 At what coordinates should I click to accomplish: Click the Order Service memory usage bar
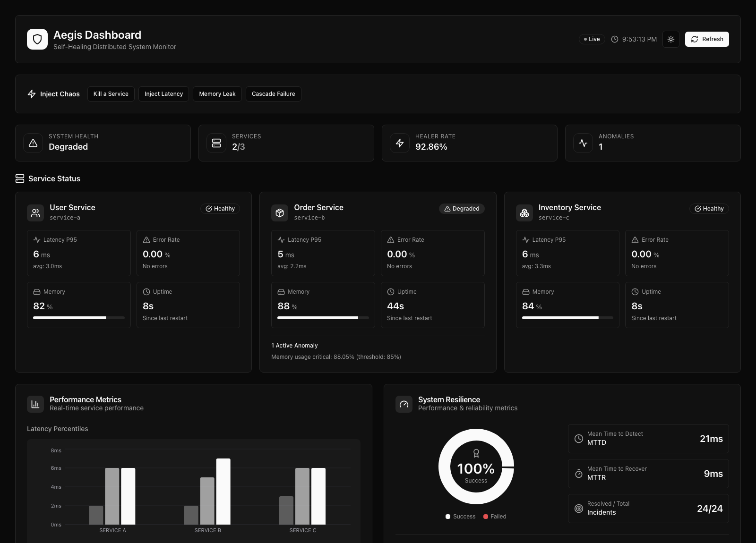(x=323, y=318)
